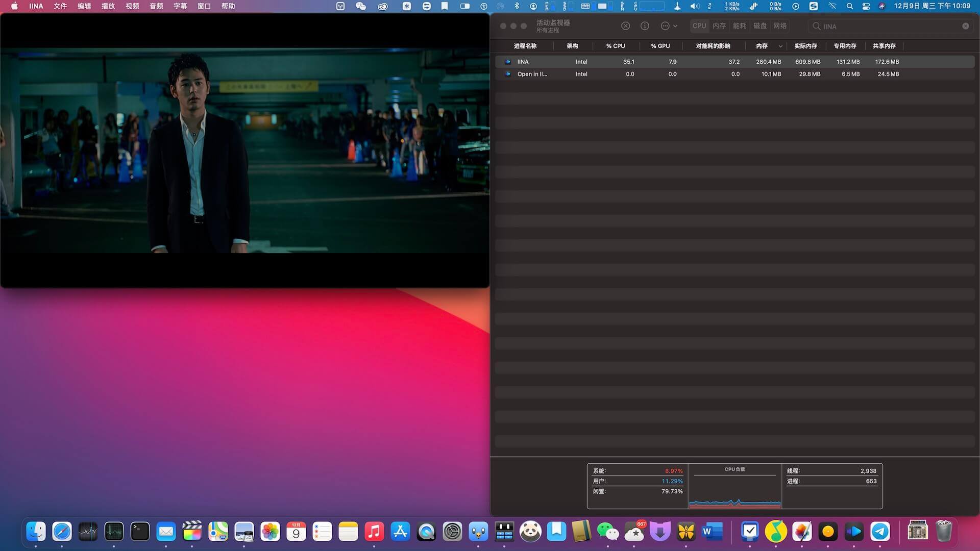This screenshot has height=551, width=980.
Task: Sort by 共享内存 column header
Action: point(884,46)
